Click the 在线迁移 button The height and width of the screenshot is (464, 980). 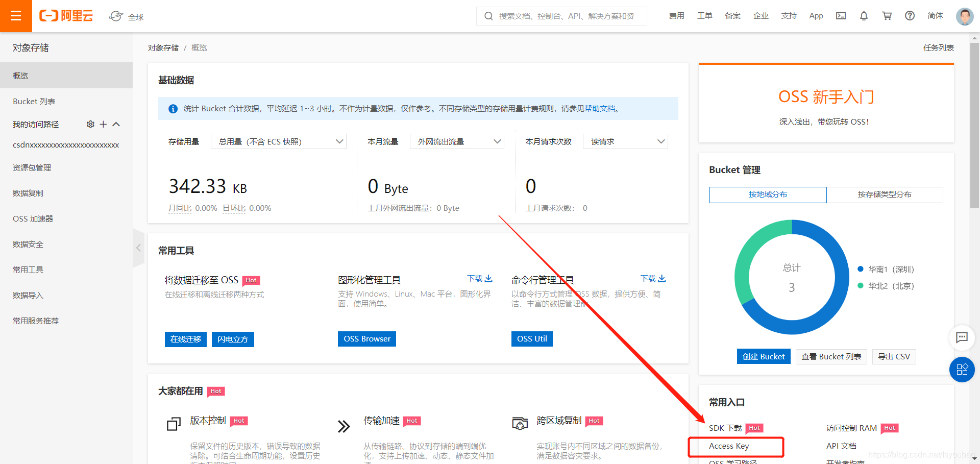click(x=186, y=339)
